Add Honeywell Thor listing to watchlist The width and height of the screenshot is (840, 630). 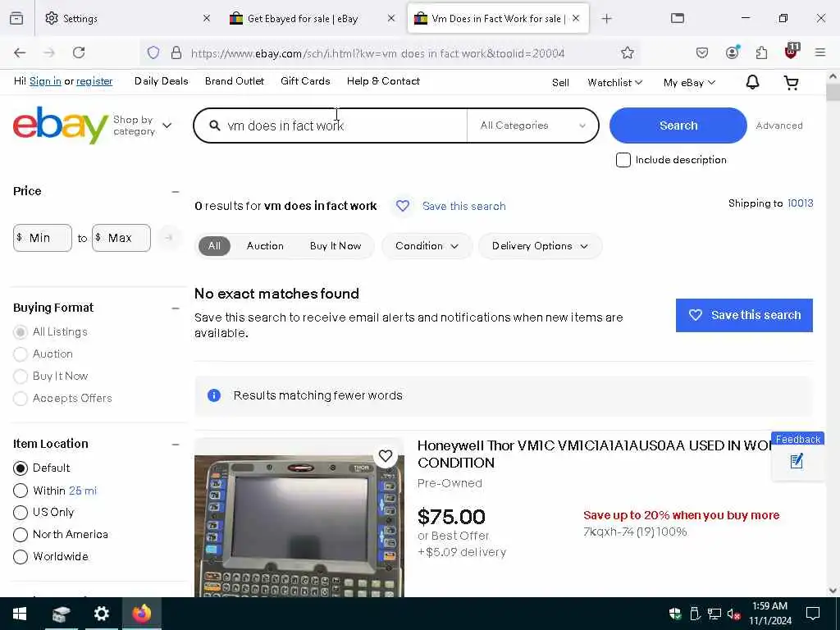click(x=386, y=456)
